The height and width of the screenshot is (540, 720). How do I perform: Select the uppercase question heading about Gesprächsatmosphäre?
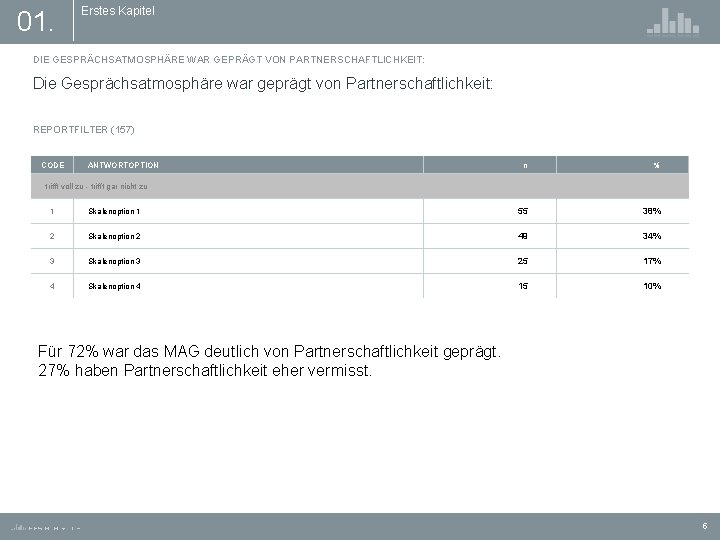tap(229, 60)
